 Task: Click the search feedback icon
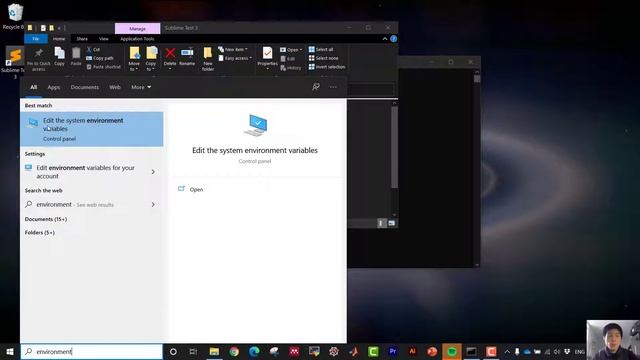tap(316, 87)
